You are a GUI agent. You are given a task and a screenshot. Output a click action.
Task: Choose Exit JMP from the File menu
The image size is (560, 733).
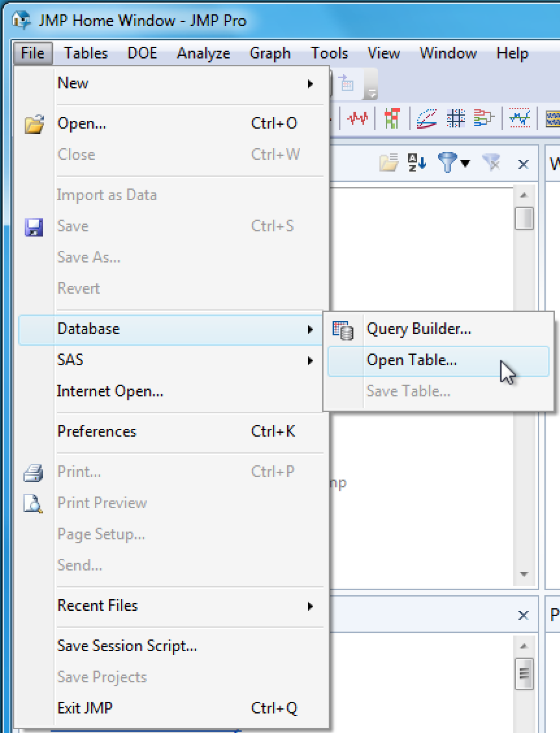click(85, 708)
